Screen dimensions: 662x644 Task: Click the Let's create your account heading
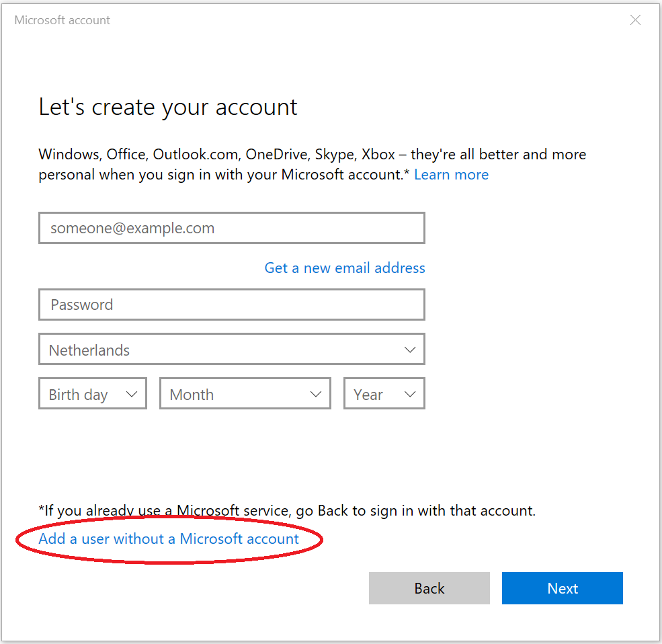168,108
